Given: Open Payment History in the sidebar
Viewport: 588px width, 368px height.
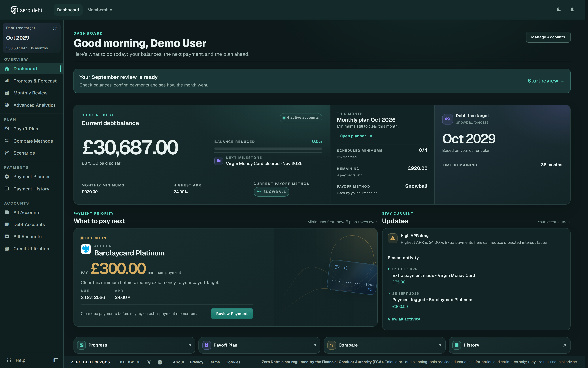Looking at the screenshot, I should [x=32, y=189].
